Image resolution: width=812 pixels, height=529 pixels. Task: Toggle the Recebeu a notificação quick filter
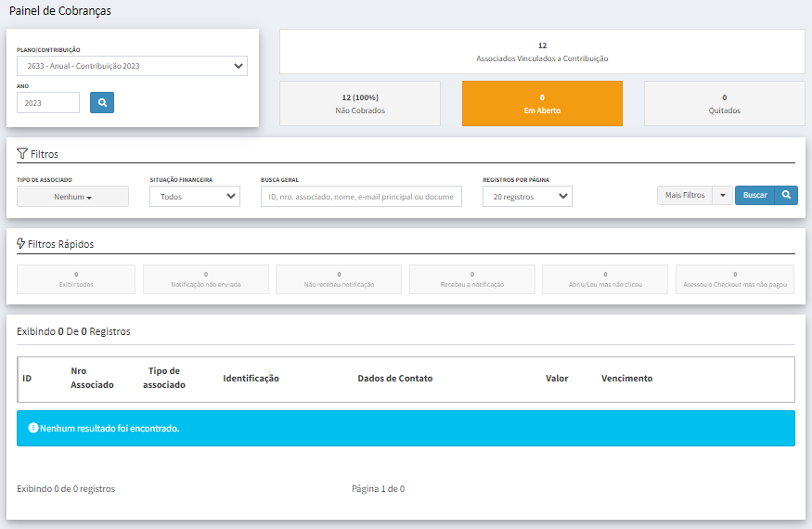click(472, 279)
